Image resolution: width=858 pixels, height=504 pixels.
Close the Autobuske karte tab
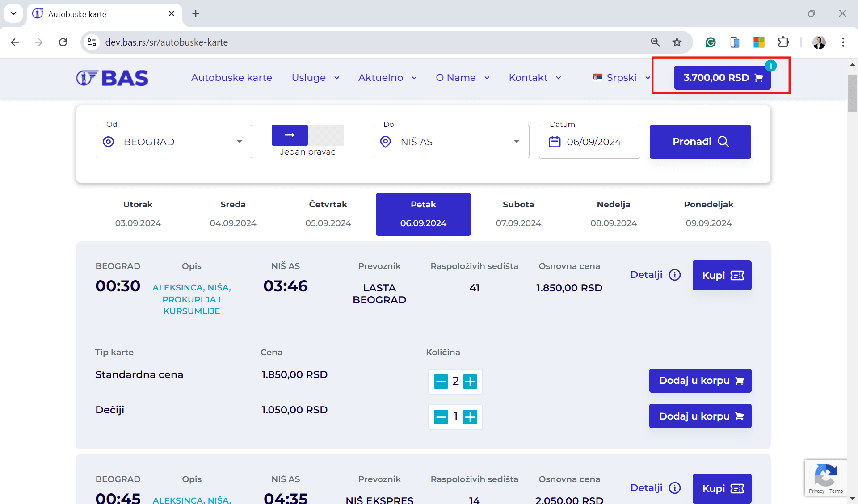172,13
